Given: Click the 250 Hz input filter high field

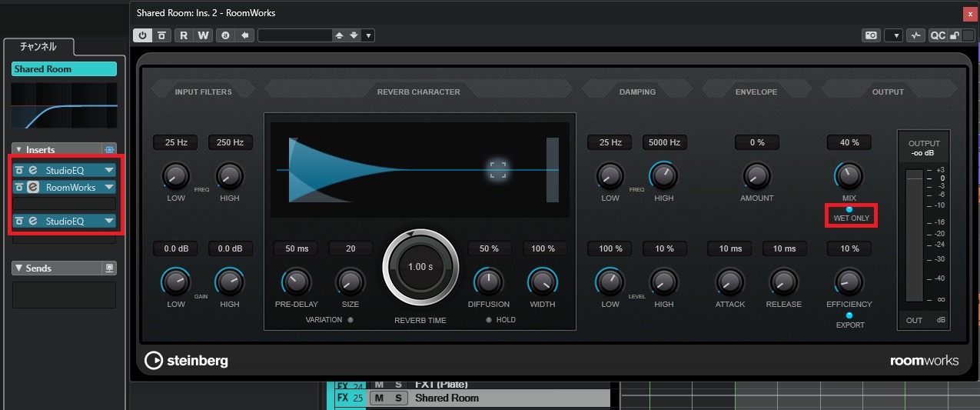Looking at the screenshot, I should coord(230,142).
